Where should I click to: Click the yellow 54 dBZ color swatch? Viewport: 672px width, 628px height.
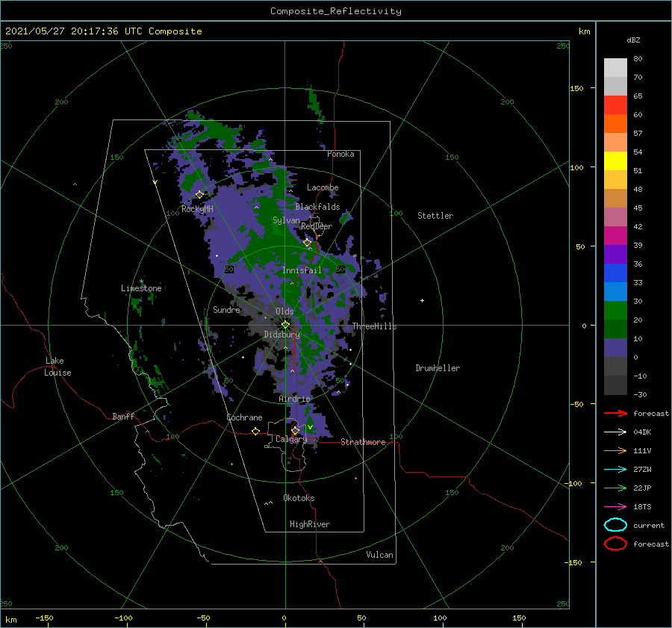coord(615,161)
